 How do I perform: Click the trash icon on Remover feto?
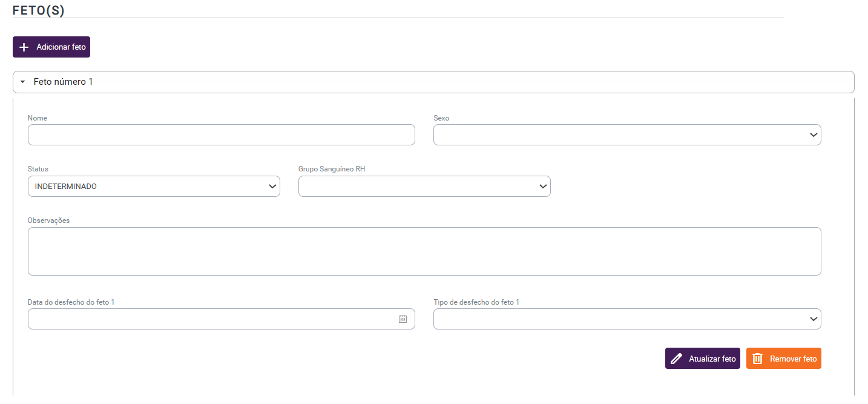(757, 359)
